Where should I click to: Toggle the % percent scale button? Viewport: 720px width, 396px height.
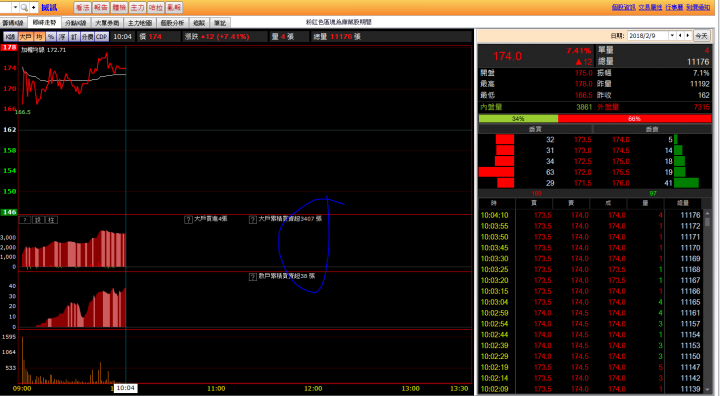tap(51, 37)
